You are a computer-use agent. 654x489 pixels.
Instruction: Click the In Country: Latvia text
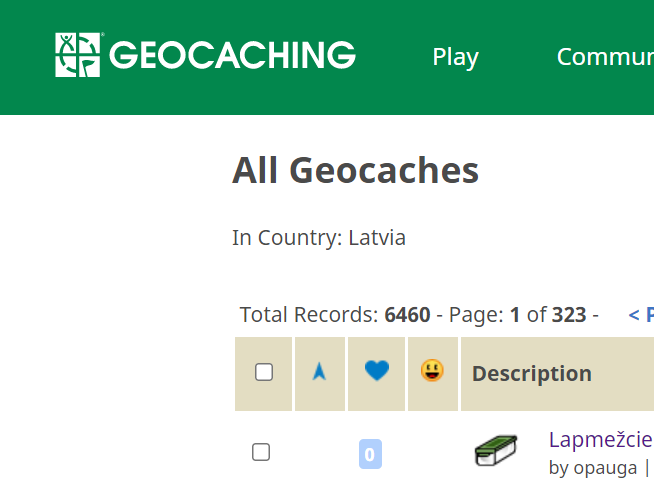319,238
